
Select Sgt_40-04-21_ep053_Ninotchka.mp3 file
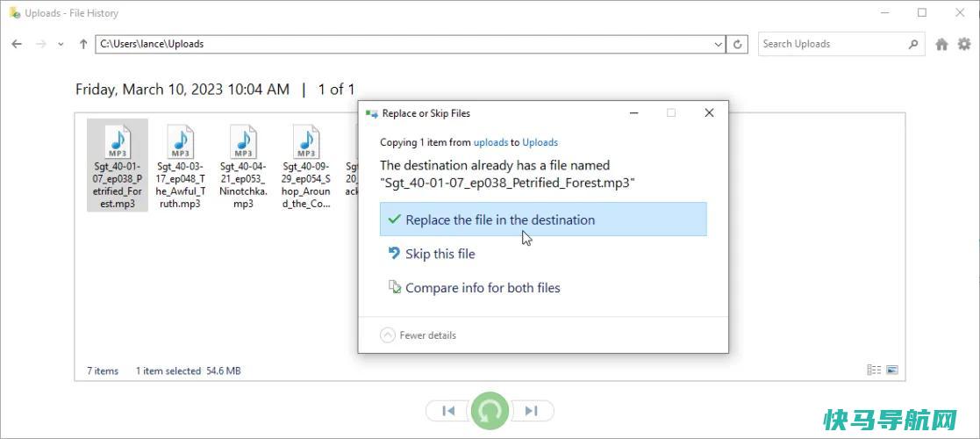point(244,166)
